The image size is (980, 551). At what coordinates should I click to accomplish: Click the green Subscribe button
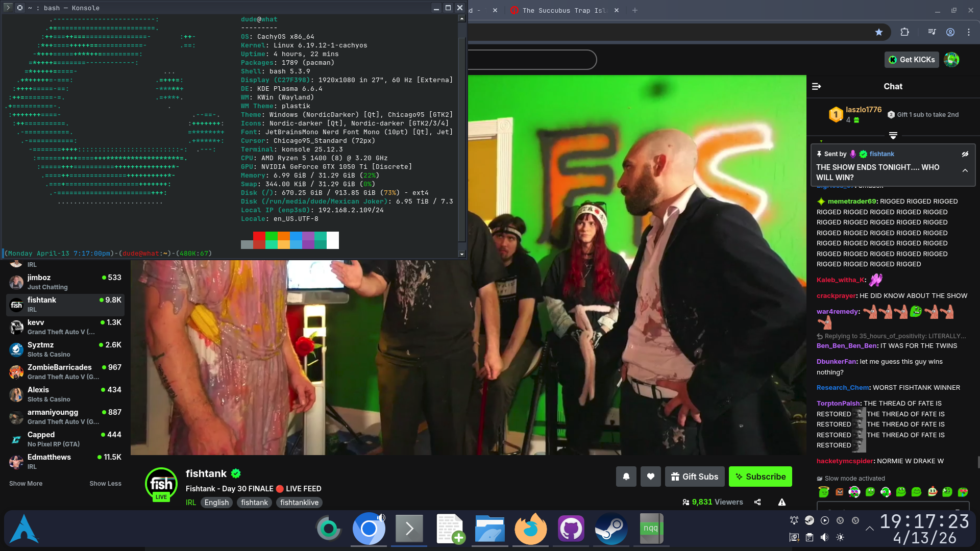pos(760,477)
